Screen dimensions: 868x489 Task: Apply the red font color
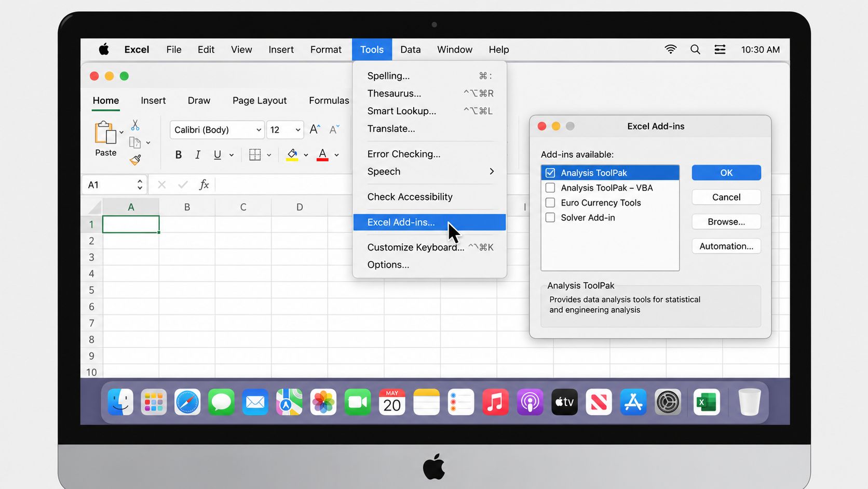click(322, 155)
